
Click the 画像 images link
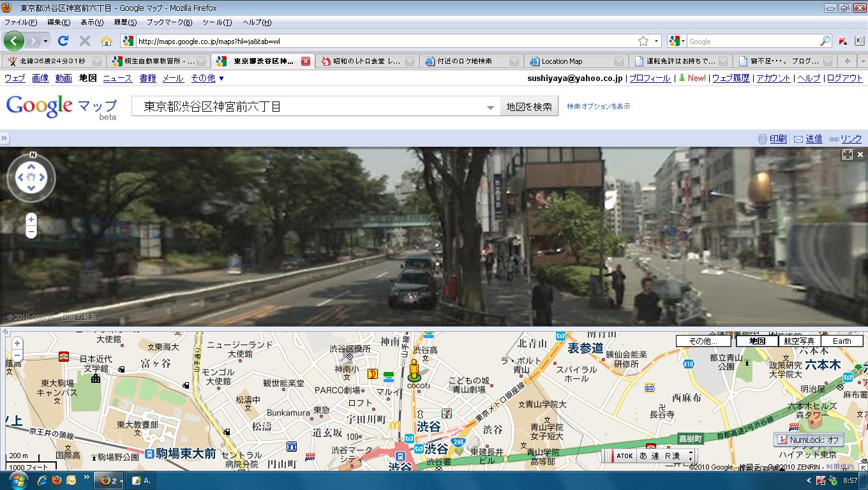(40, 78)
